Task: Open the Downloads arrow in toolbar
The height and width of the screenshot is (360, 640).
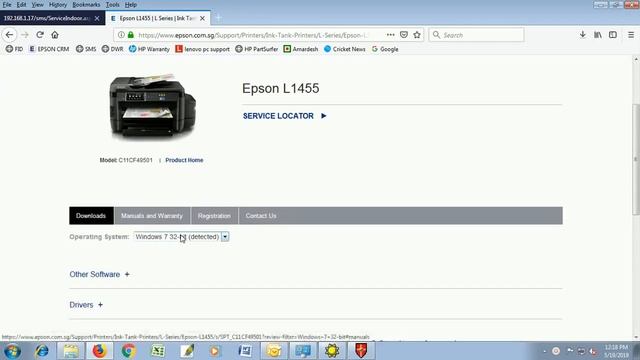Action: (x=583, y=35)
